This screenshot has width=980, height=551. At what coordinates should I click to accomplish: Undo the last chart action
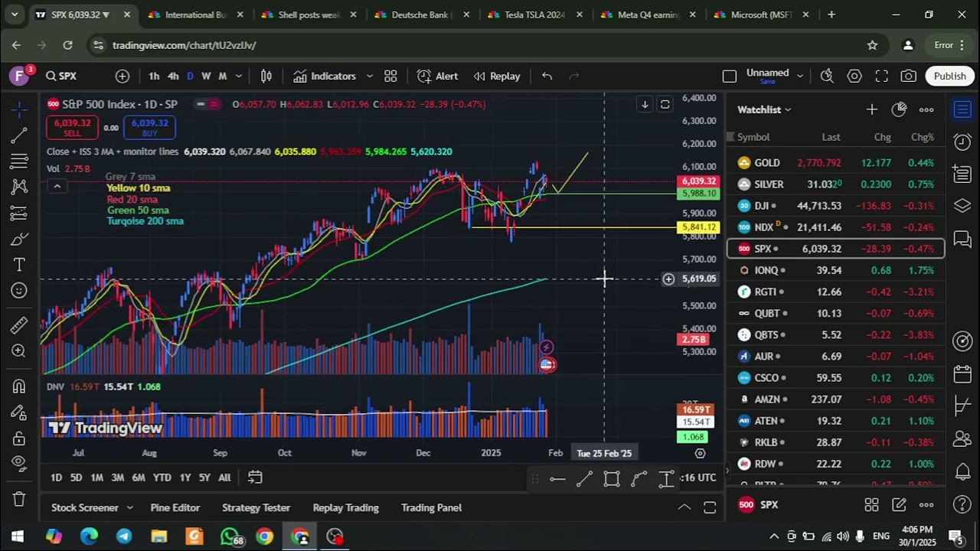(x=547, y=76)
